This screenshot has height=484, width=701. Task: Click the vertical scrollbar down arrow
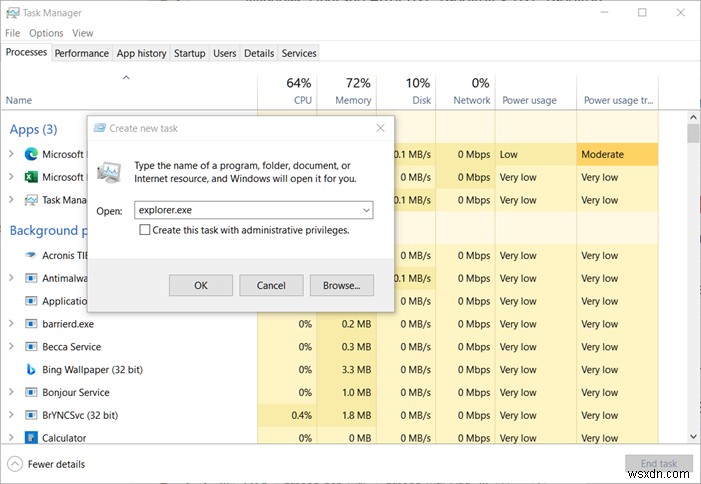pos(693,437)
